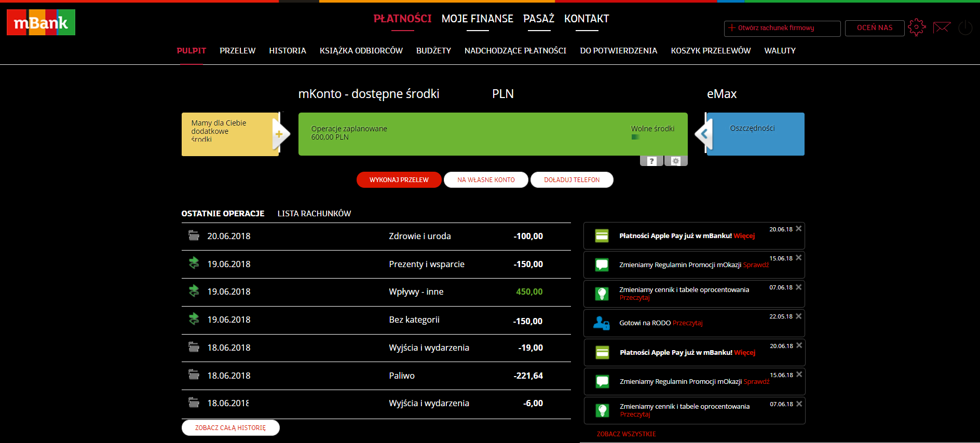Click the WYKONAJ PRZELEW button

(x=399, y=180)
